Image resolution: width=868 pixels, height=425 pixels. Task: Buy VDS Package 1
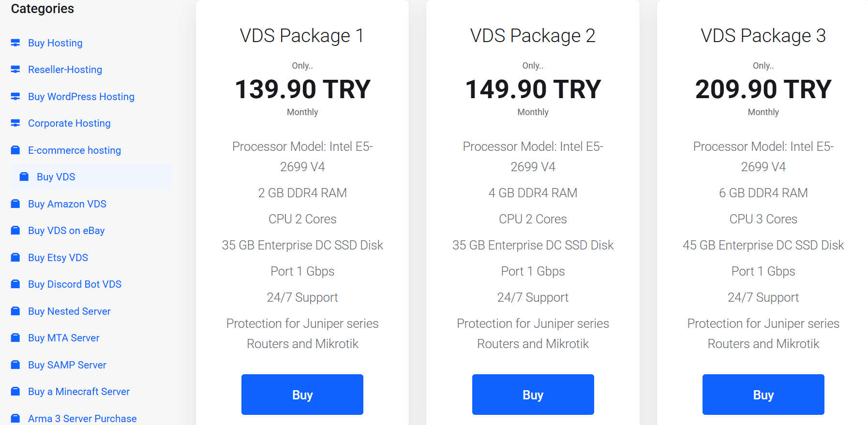302,395
